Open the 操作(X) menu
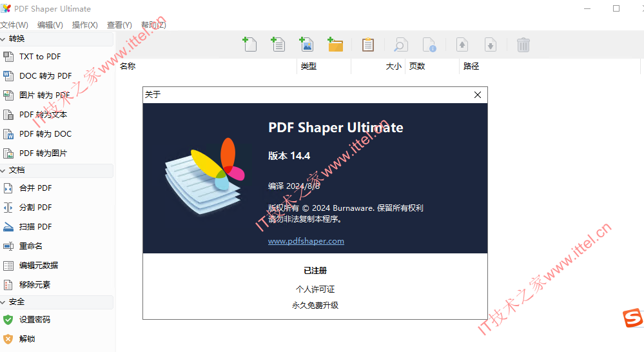Image resolution: width=644 pixels, height=352 pixels. pyautogui.click(x=85, y=25)
